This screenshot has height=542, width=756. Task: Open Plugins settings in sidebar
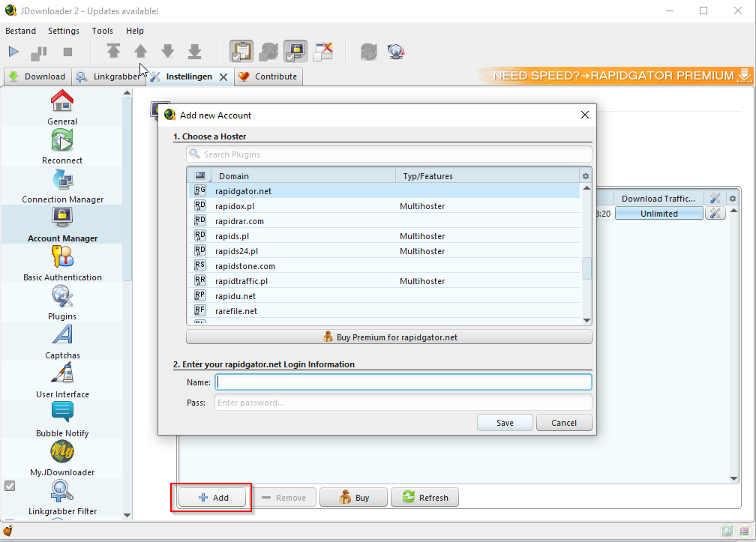(x=62, y=303)
